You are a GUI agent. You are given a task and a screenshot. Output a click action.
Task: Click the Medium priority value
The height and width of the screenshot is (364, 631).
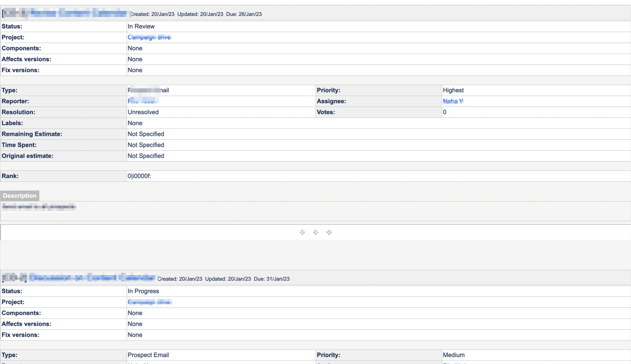(x=453, y=355)
